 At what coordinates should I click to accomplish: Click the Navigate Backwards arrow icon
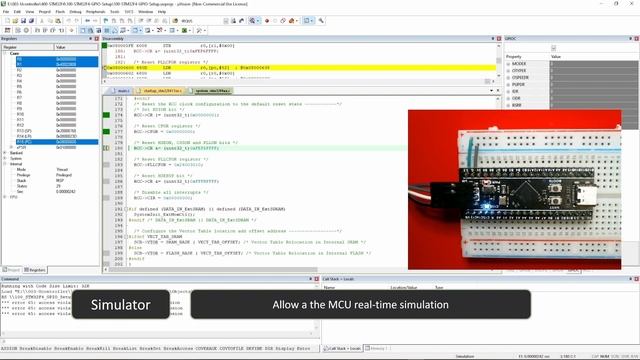[x=87, y=20]
